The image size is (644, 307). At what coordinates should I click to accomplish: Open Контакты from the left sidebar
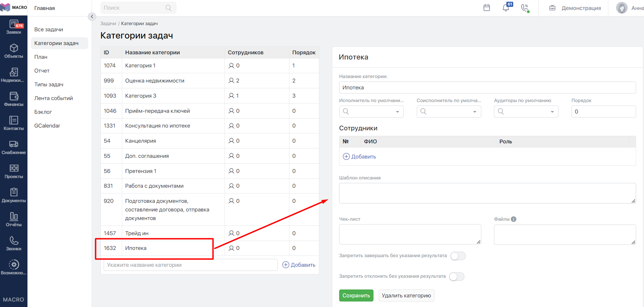14,123
